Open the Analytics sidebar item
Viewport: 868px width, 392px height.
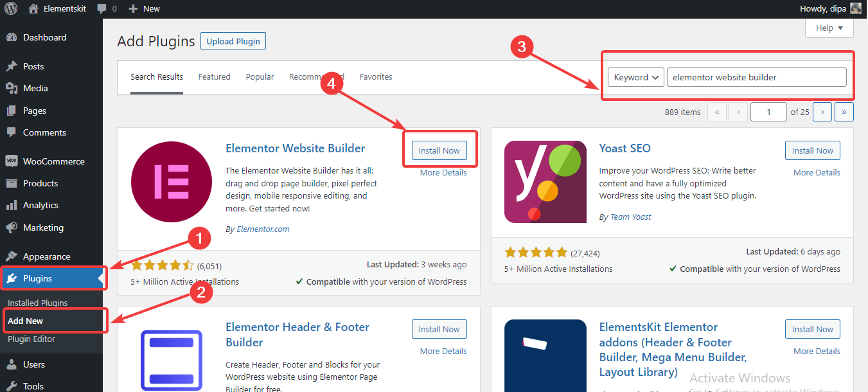tap(40, 205)
